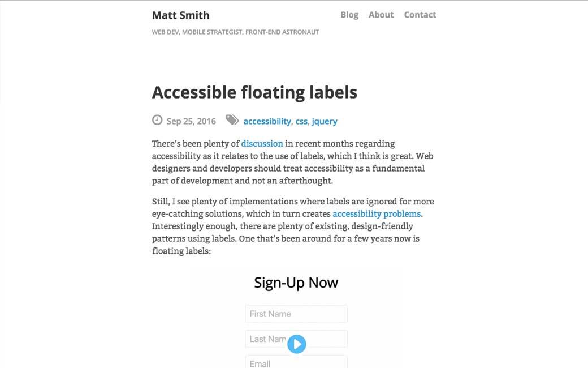
Task: Click the Matt Smith site title
Action: tap(181, 15)
